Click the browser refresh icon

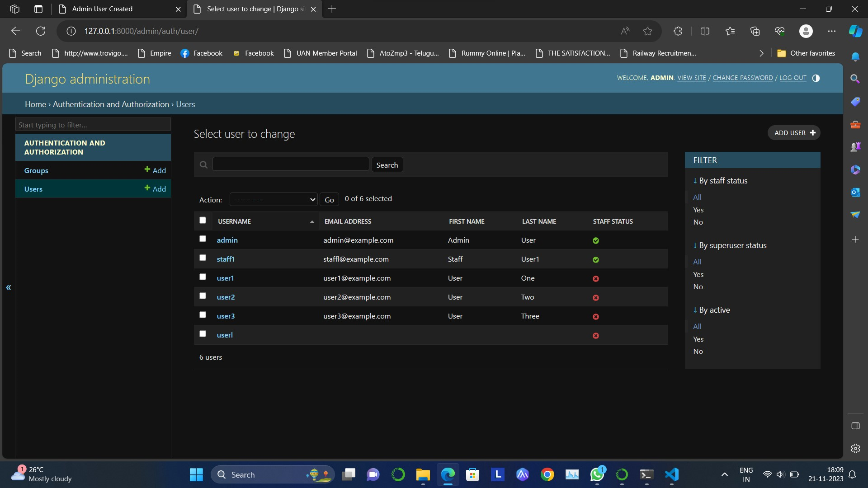point(41,31)
